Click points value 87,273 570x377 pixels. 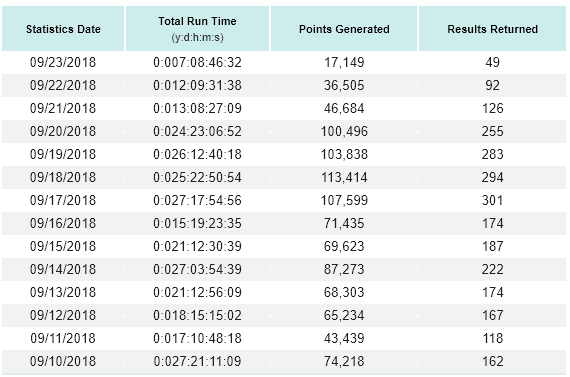(344, 269)
